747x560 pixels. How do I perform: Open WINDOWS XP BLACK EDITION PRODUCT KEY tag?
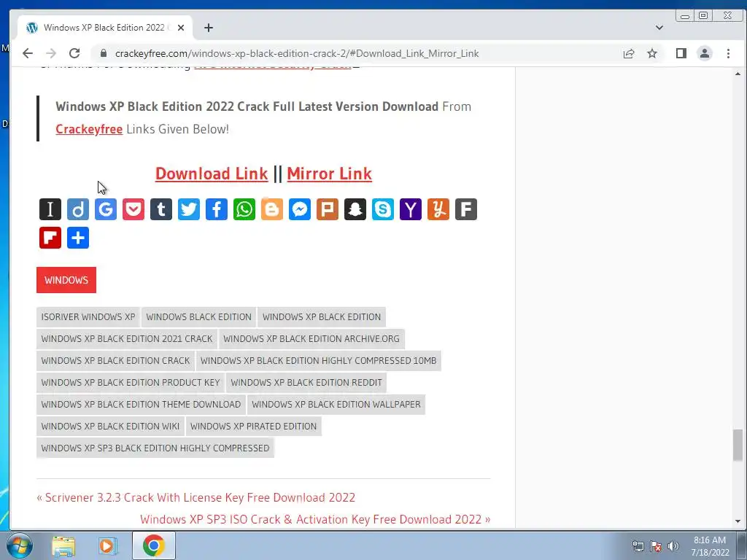[x=131, y=382]
